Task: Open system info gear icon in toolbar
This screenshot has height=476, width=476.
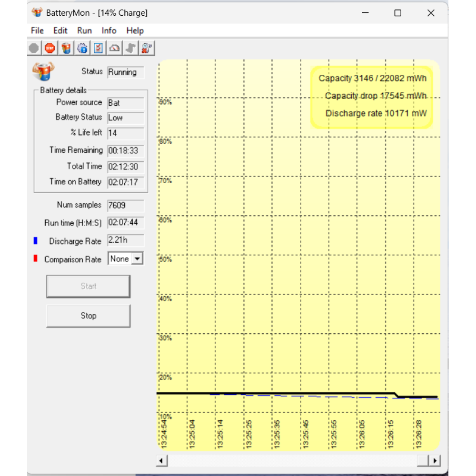Action: (x=82, y=48)
